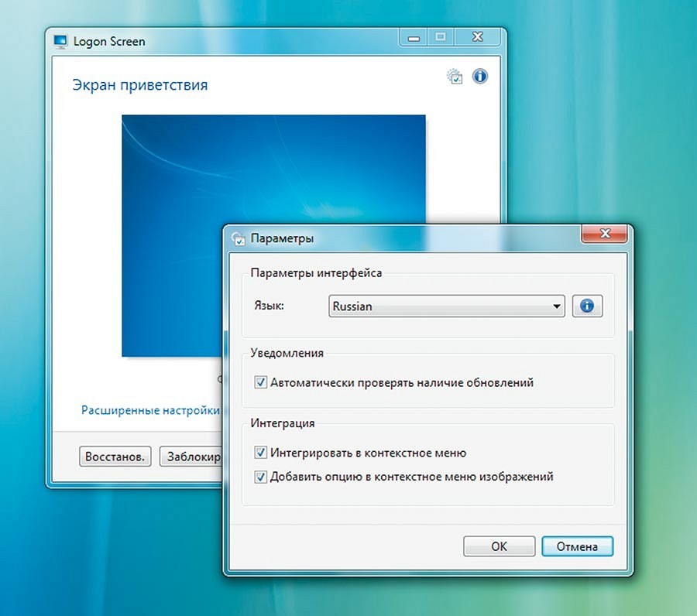This screenshot has height=616, width=697.
Task: Minimize the Logon Screen window
Action: point(414,38)
